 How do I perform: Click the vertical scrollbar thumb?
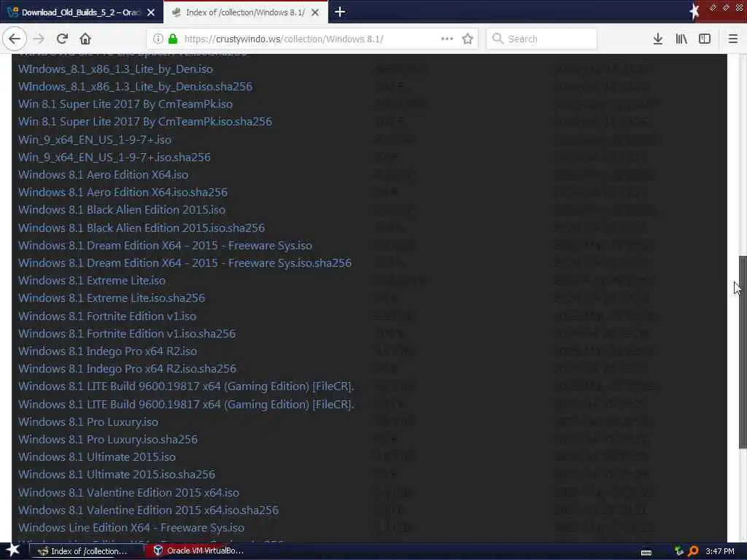pos(742,352)
